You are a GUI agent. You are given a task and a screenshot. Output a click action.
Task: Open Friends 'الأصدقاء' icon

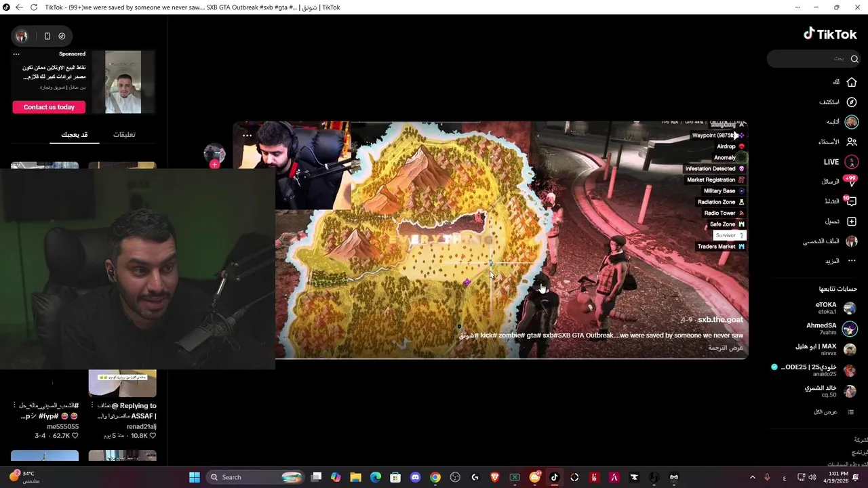[x=852, y=142]
